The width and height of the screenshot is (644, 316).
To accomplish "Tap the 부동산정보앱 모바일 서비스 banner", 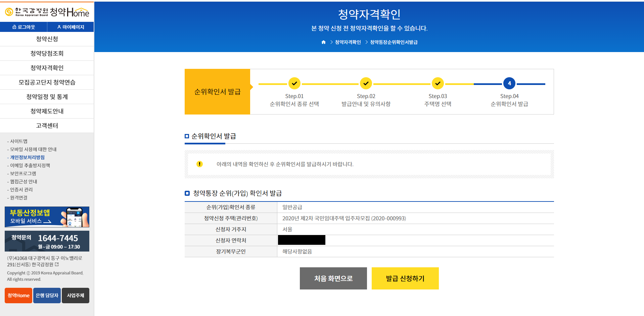I will 47,217.
